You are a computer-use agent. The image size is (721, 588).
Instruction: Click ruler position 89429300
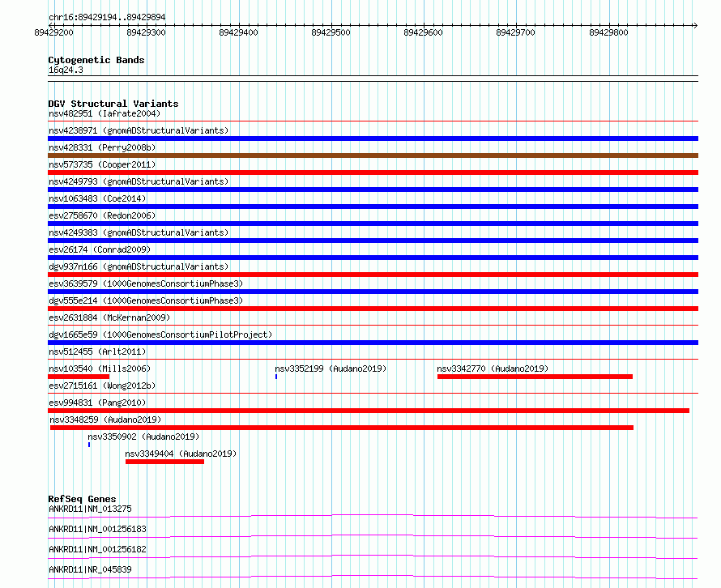pos(146,32)
